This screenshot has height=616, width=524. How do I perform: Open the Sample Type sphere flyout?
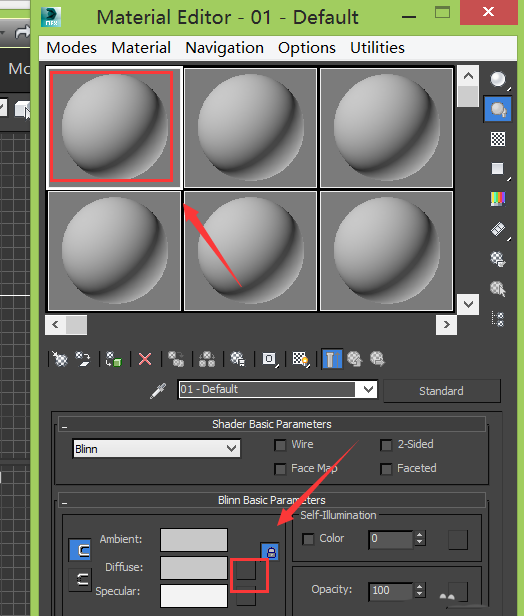pyautogui.click(x=498, y=80)
